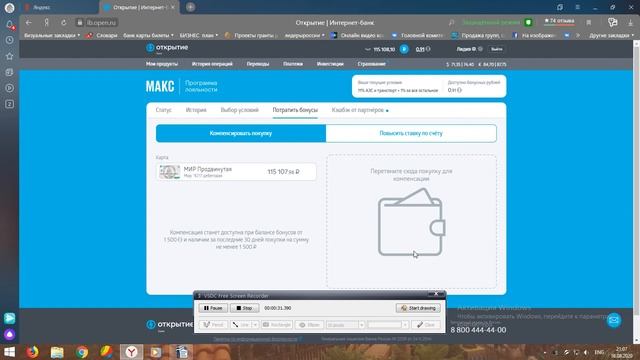The image size is (640, 360).
Task: Open history clock icon in sidebar
Action: pyautogui.click(x=9, y=40)
